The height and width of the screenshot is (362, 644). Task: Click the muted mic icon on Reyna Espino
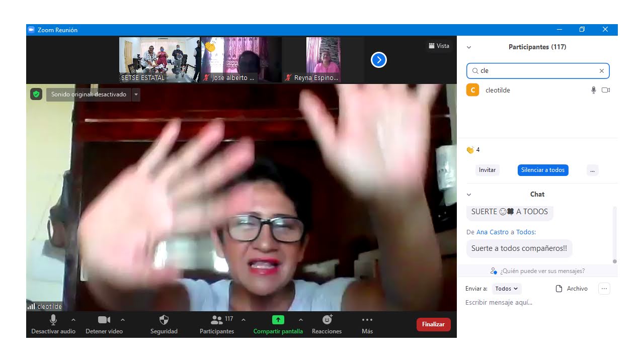[288, 78]
